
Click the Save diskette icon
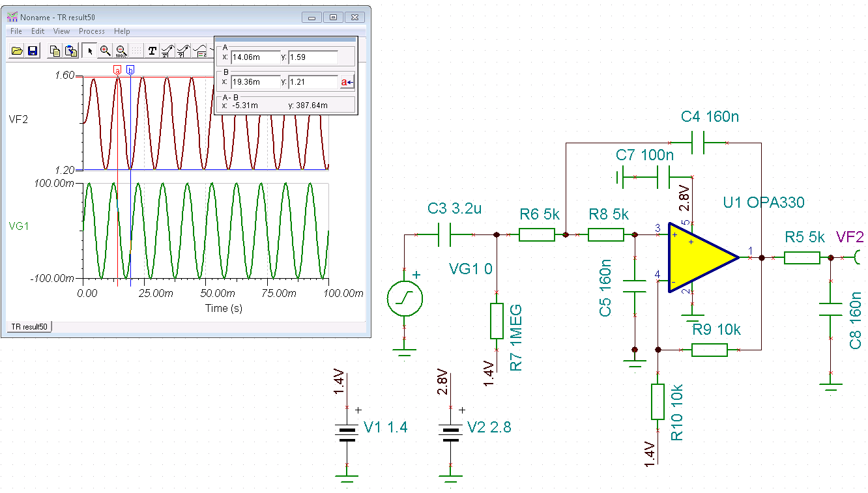[32, 50]
